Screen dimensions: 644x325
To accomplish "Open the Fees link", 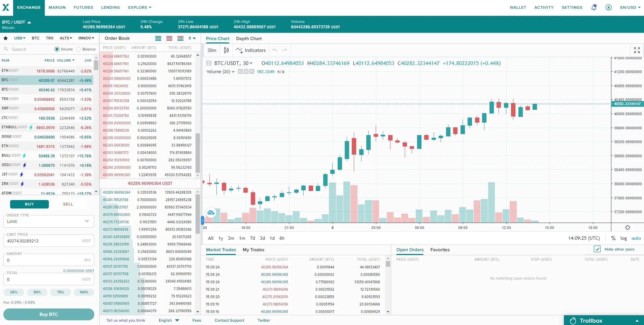I will (x=197, y=320).
